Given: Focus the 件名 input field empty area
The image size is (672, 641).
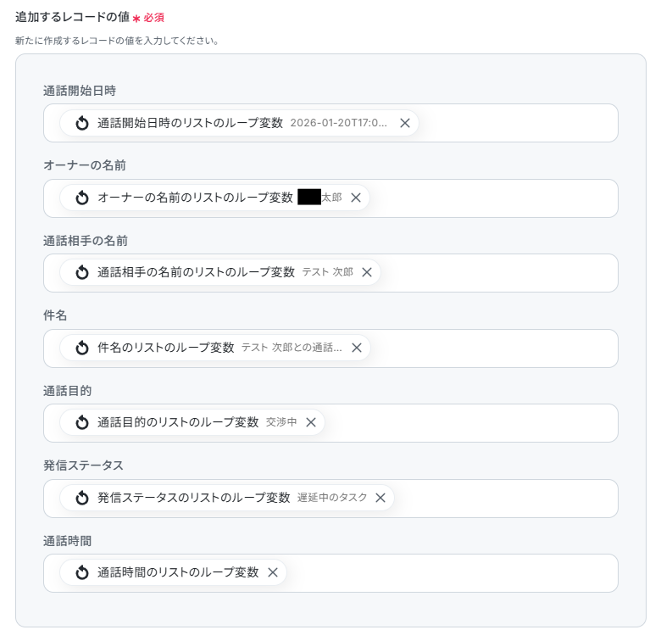Looking at the screenshot, I should [x=493, y=348].
